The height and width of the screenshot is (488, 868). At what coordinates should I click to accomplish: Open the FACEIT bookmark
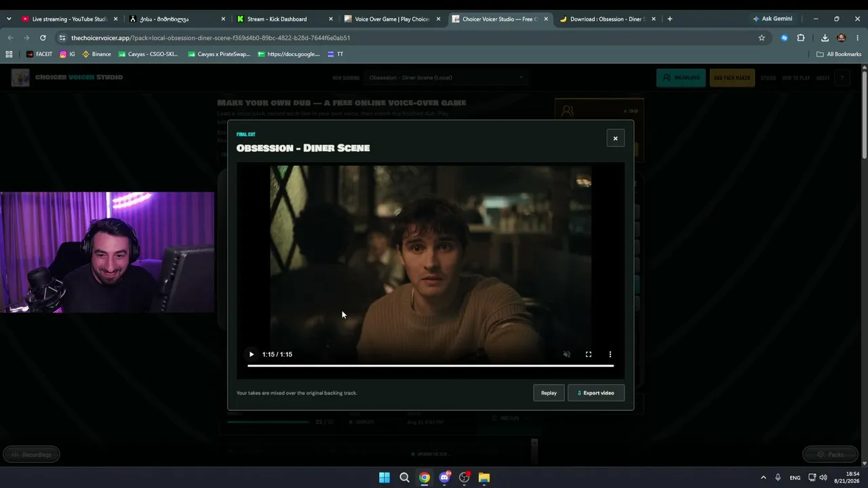(x=39, y=54)
